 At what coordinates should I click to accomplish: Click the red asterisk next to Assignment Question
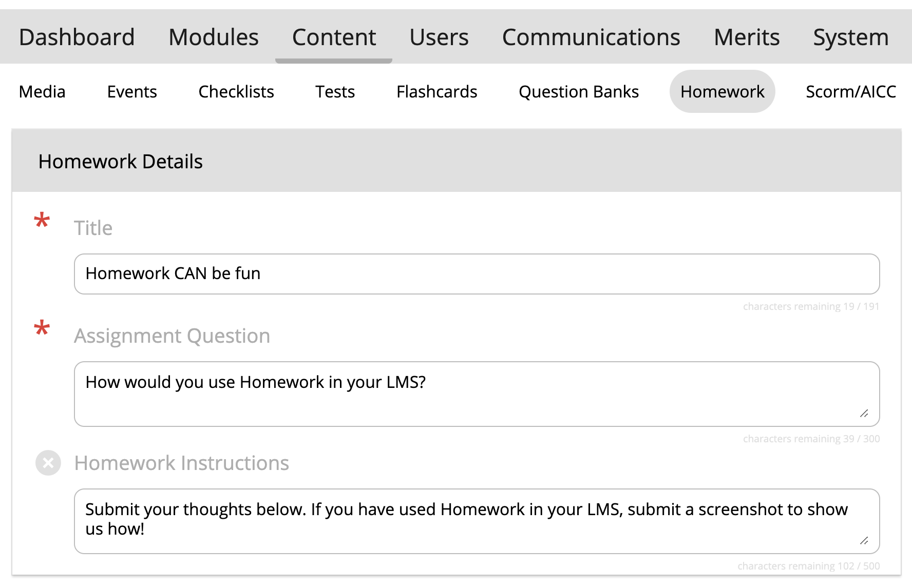pyautogui.click(x=42, y=328)
